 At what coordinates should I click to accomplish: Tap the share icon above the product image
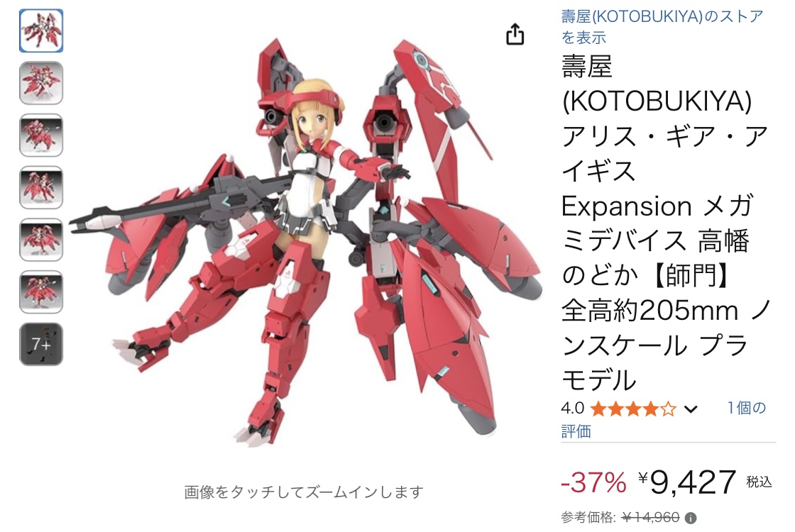[515, 34]
